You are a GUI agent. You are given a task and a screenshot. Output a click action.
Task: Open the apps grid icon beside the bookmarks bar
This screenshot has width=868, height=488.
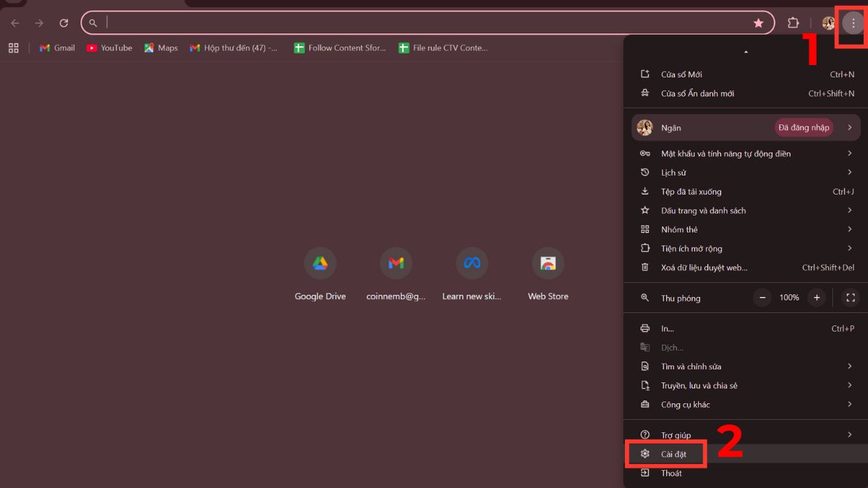[x=13, y=48]
